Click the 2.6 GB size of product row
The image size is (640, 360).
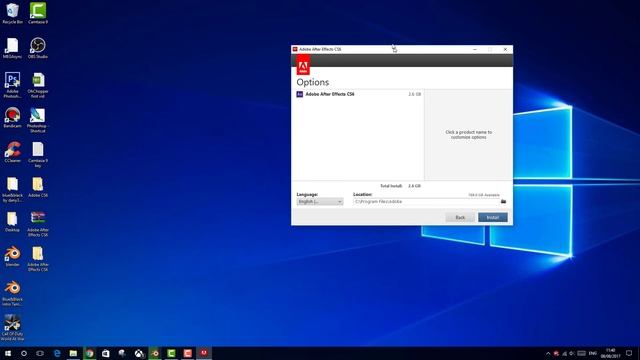[414, 94]
